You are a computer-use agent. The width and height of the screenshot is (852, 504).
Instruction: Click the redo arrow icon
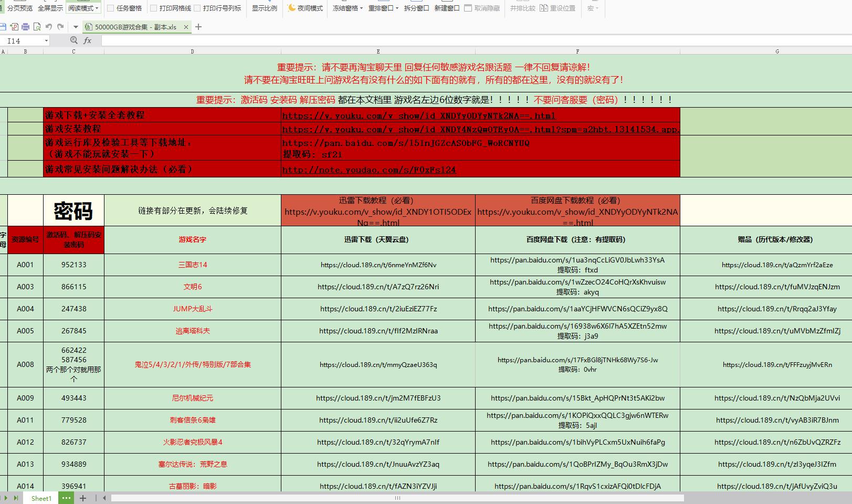point(60,27)
